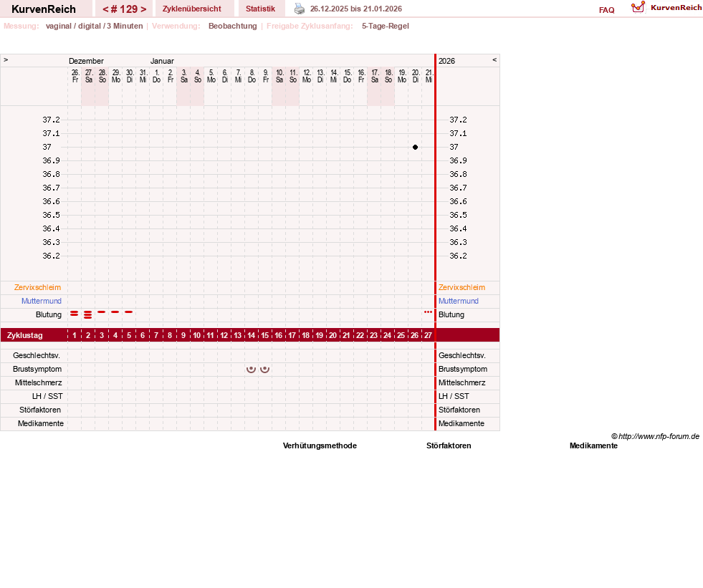This screenshot has height=588, width=703.
Task: Click the left Geschlechtsv. row label
Action: 37,355
